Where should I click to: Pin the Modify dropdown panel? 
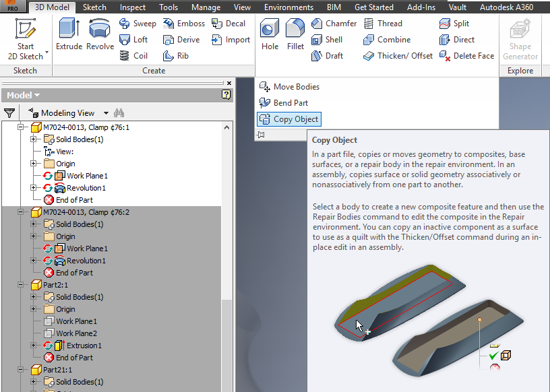(261, 135)
